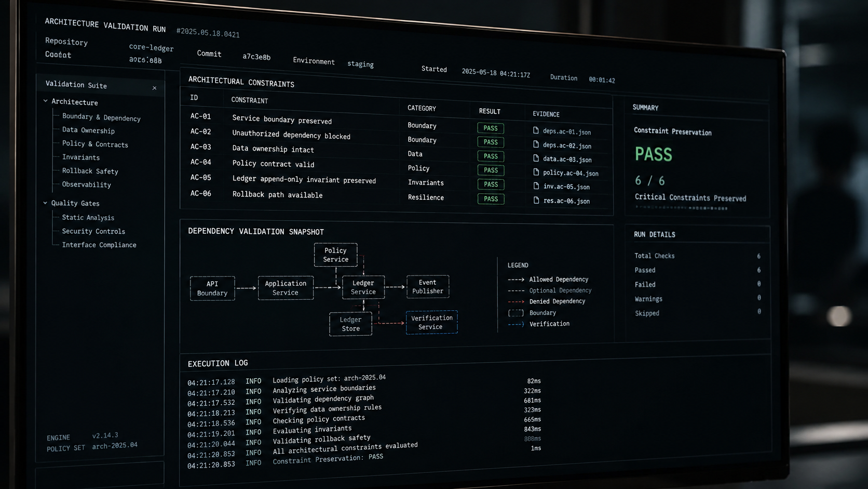
Task: Select the Event Publisher diagram node
Action: 428,286
